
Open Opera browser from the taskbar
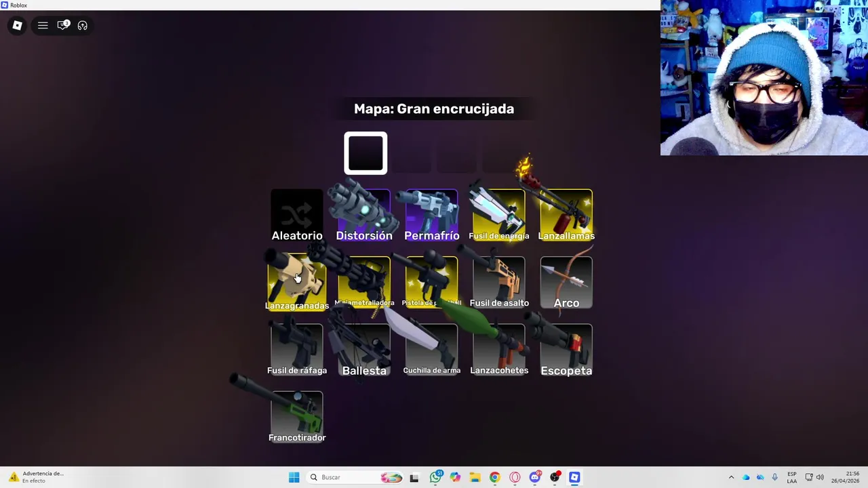point(515,477)
